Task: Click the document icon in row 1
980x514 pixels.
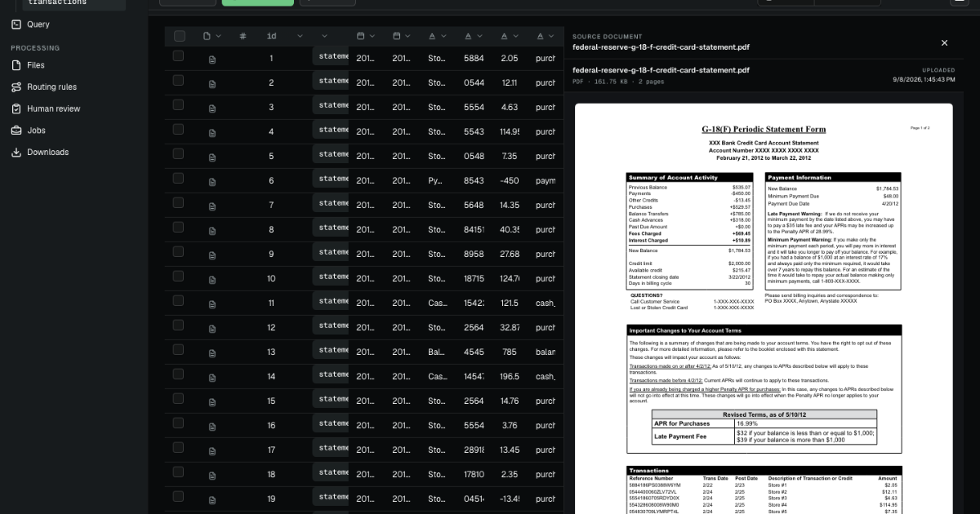Action: pos(212,60)
